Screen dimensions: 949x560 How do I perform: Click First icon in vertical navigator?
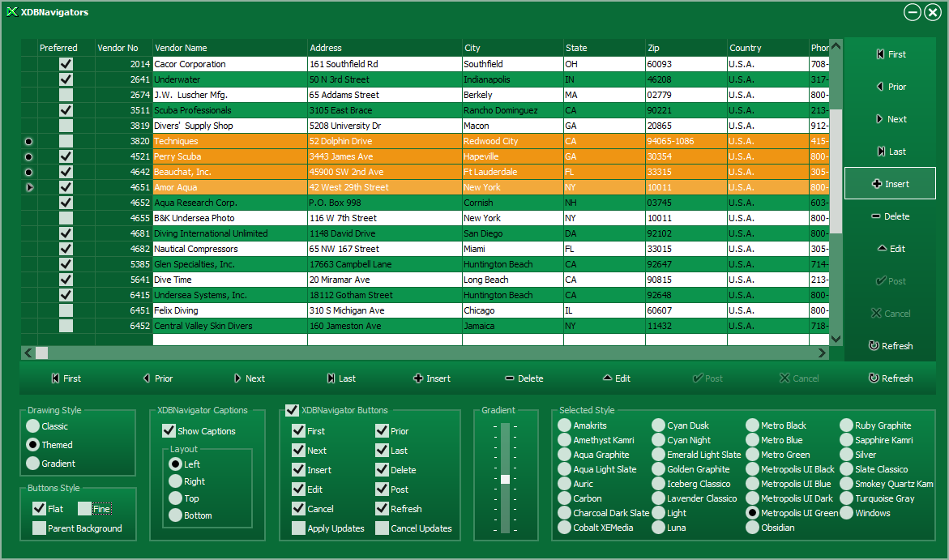click(880, 54)
